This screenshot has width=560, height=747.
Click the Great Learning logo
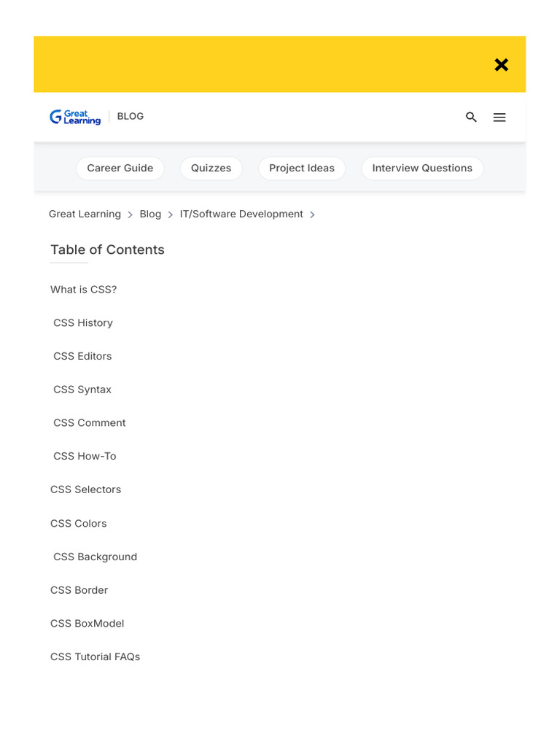[x=75, y=117]
